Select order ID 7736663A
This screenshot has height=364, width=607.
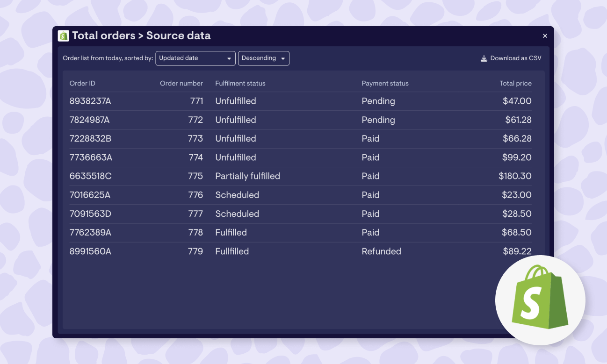click(x=91, y=157)
